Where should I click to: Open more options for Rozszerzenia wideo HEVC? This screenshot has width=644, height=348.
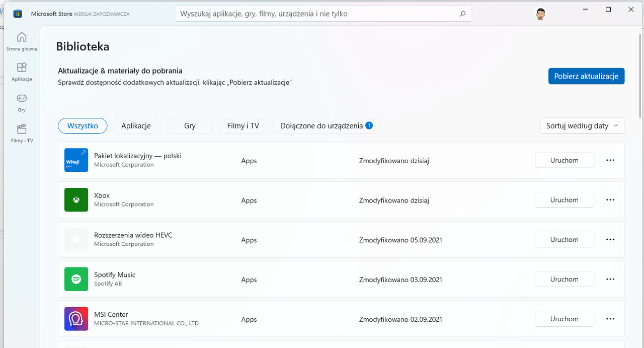(610, 240)
